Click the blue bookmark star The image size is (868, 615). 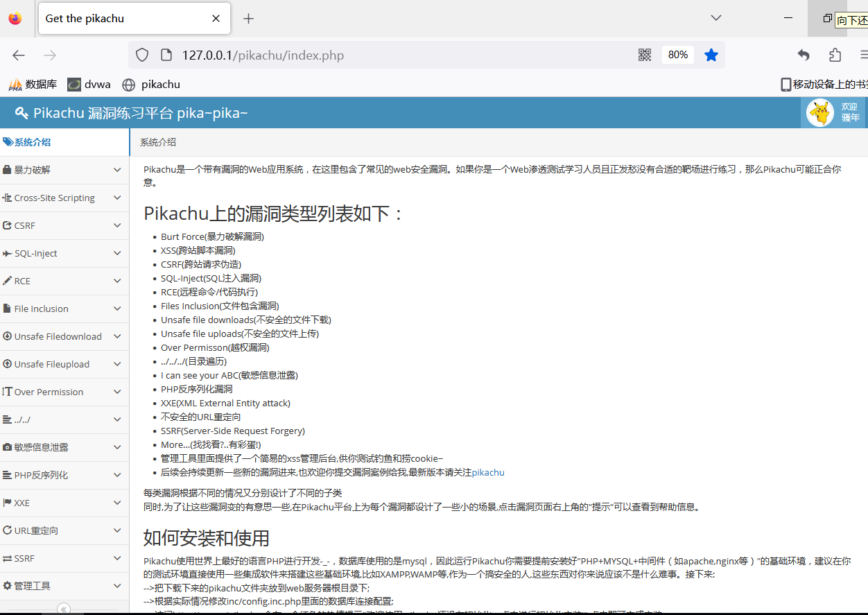711,55
